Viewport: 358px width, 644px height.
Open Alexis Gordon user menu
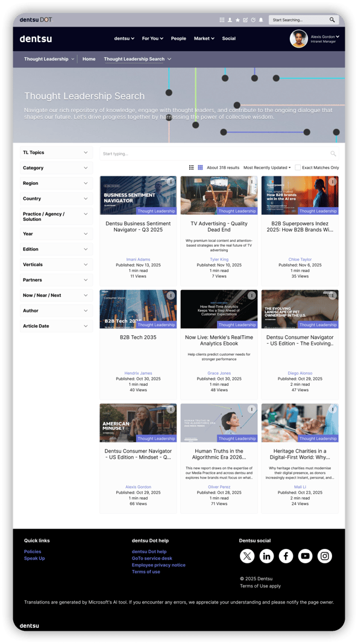325,39
